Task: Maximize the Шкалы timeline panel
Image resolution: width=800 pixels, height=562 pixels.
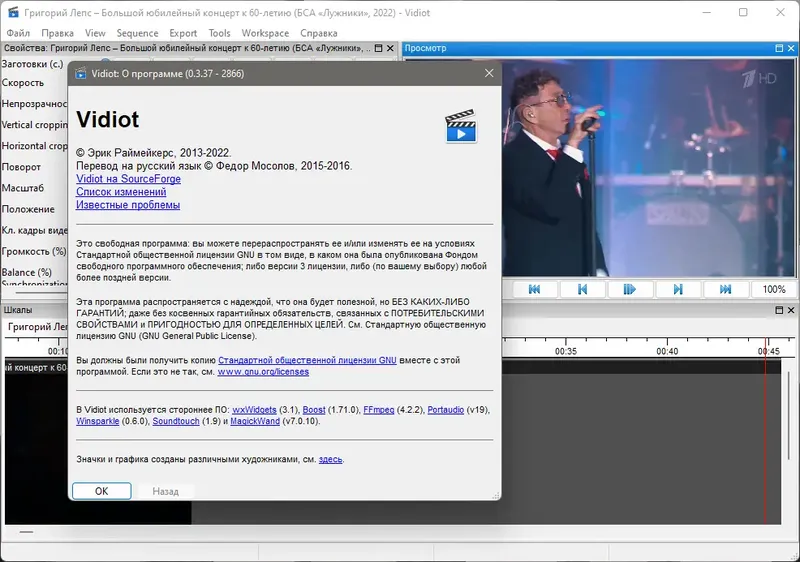Action: coord(779,310)
